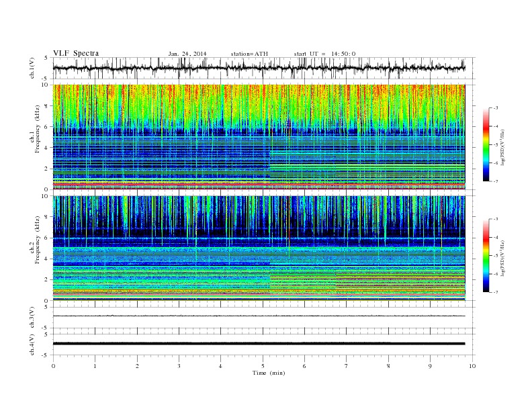Click the "ch.4(V)" axis label

point(32,345)
